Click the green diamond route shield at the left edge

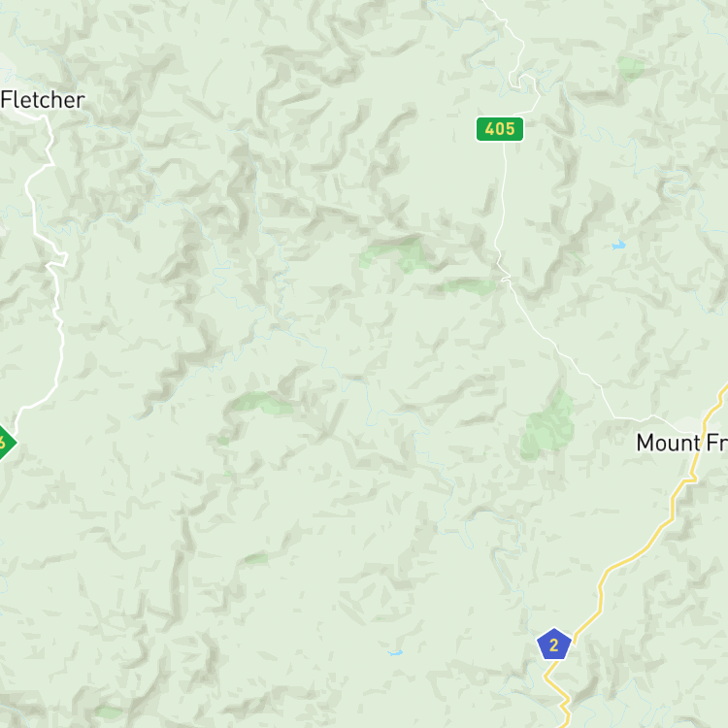coord(6,442)
